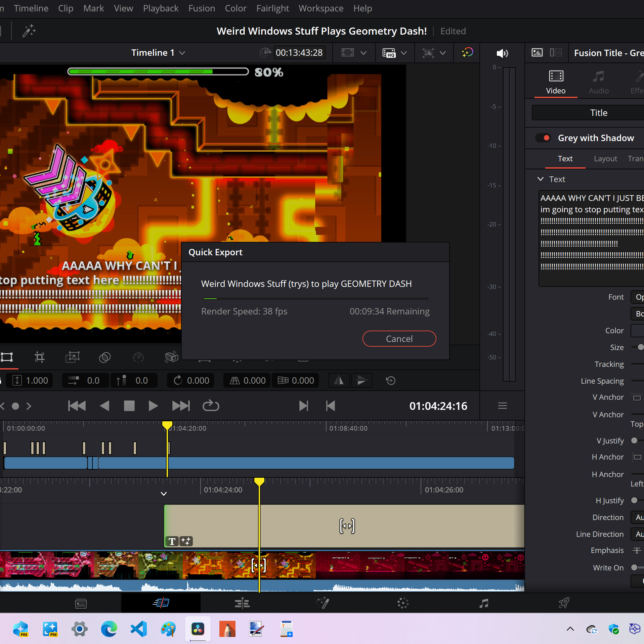This screenshot has height=644, width=644.
Task: Adjust the Size slider handle
Action: coord(640,347)
